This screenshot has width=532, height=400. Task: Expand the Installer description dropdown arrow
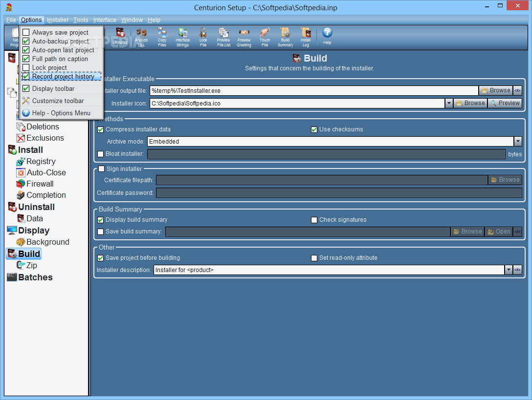(508, 270)
